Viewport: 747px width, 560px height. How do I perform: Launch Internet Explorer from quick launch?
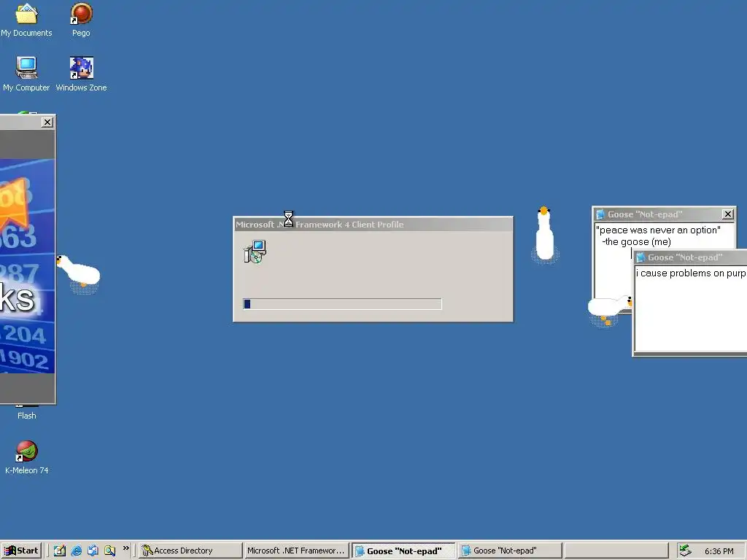click(76, 551)
